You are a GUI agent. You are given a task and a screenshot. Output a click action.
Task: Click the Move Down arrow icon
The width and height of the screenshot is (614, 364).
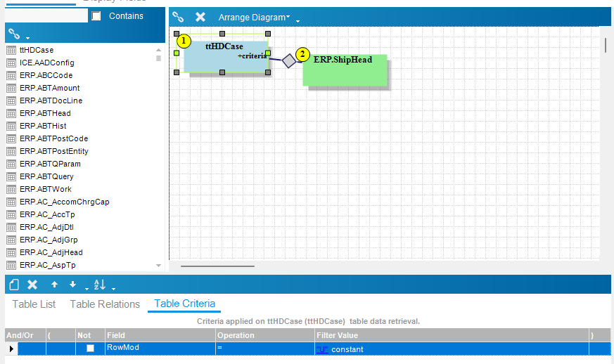coord(72,285)
